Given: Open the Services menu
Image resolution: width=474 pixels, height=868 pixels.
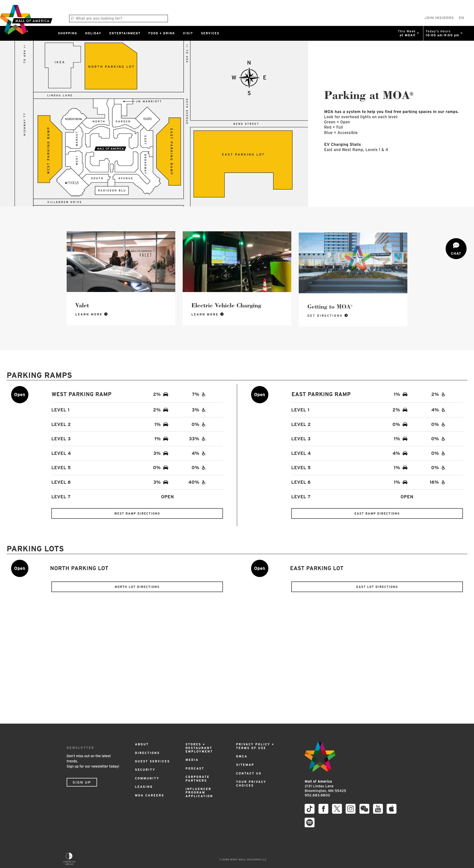Looking at the screenshot, I should pos(210,33).
